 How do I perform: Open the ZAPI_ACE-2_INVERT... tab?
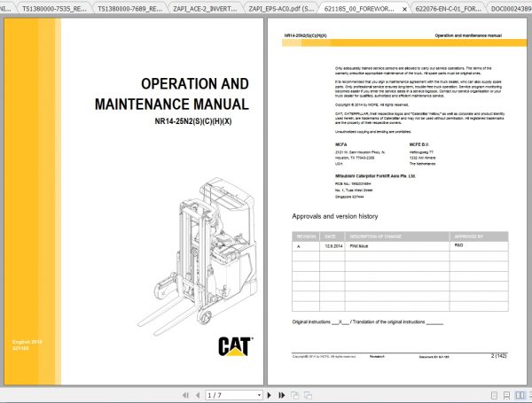pos(205,9)
